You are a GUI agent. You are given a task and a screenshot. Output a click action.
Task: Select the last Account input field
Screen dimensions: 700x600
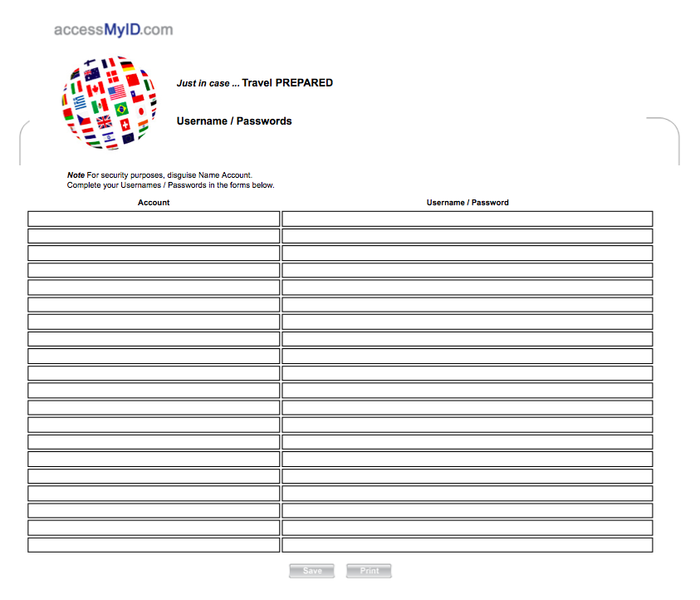pyautogui.click(x=154, y=545)
